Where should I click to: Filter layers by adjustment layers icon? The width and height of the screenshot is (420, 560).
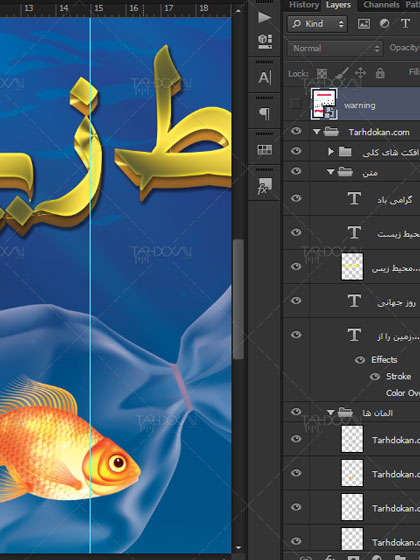pyautogui.click(x=384, y=24)
